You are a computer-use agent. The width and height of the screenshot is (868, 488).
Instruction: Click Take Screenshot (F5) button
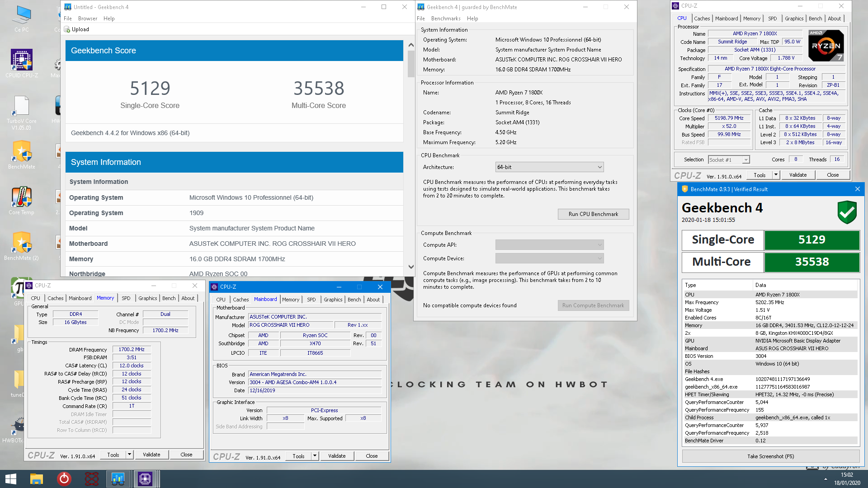[770, 456]
